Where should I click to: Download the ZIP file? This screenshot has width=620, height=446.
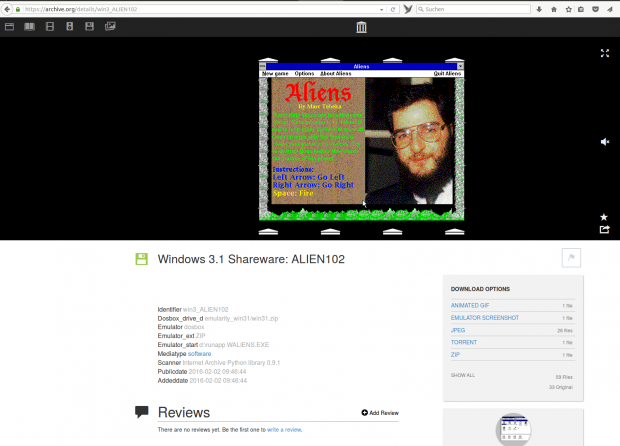[455, 355]
